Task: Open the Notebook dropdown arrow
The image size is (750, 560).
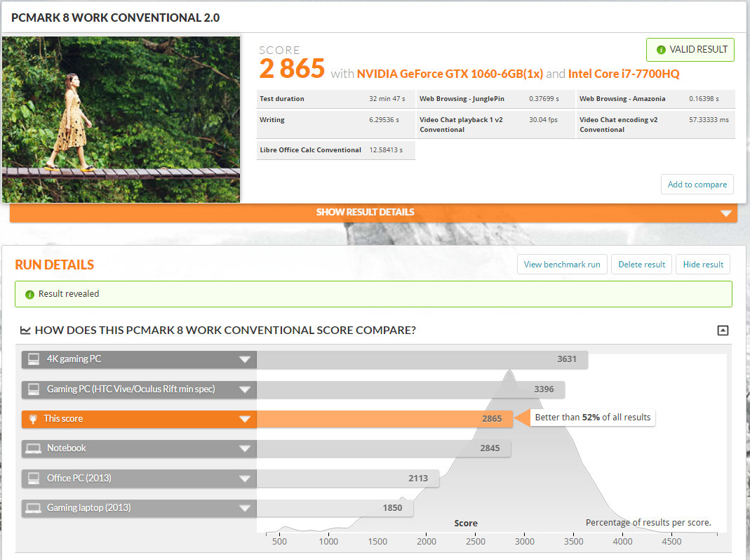Action: (244, 449)
